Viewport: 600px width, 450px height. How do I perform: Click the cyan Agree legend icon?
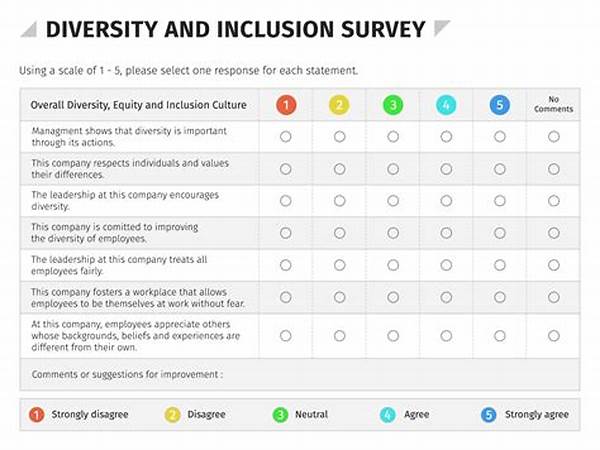coord(388,414)
